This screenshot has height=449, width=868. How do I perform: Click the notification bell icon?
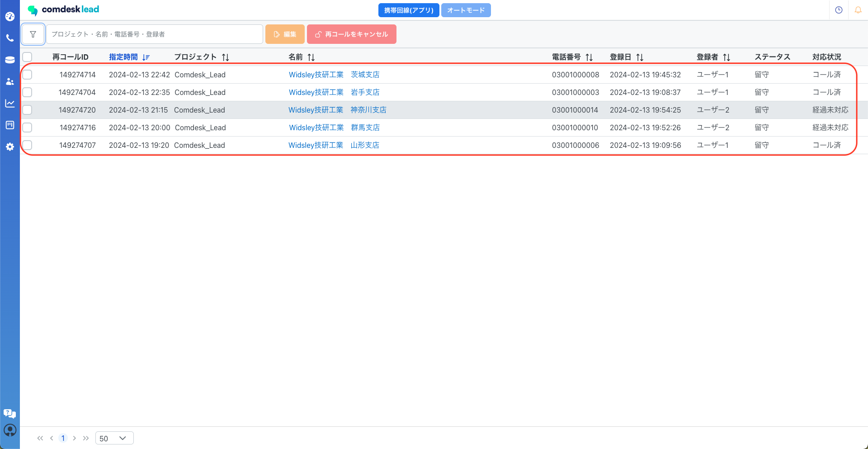[858, 10]
